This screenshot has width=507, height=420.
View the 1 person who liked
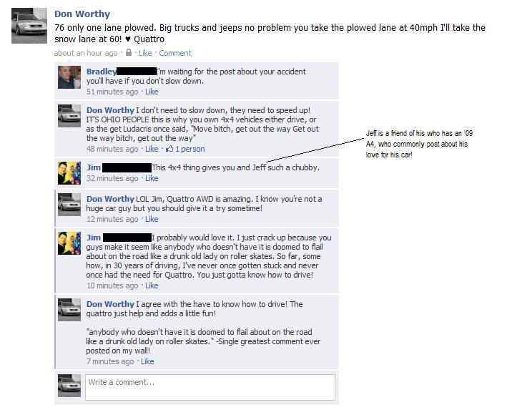point(190,149)
